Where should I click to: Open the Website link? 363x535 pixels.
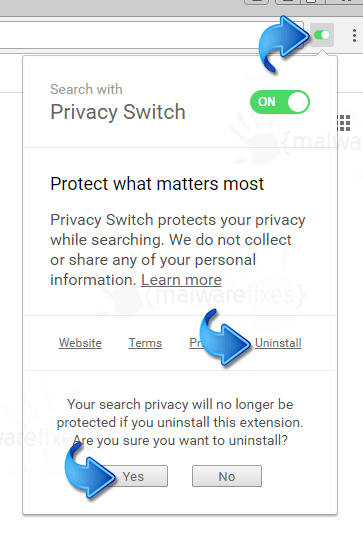pyautogui.click(x=80, y=343)
